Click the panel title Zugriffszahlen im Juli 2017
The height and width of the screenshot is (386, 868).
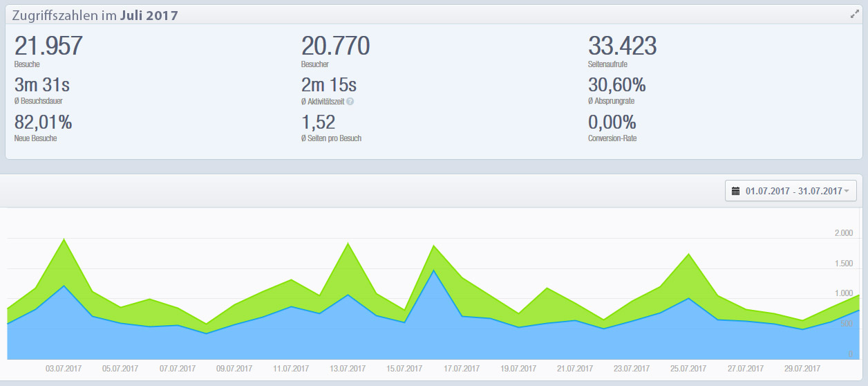[x=95, y=15]
